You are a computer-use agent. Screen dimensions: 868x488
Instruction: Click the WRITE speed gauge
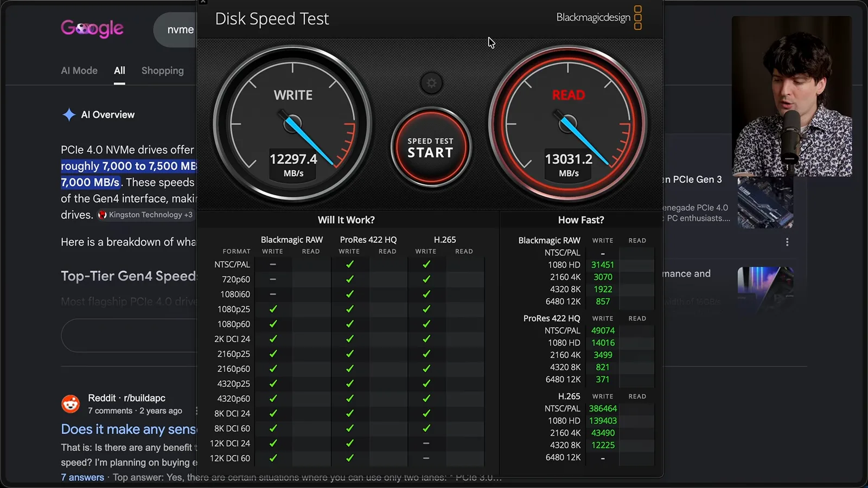293,125
